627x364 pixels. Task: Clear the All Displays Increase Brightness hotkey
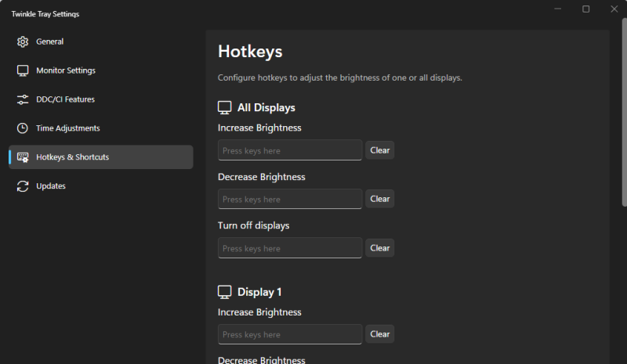click(380, 150)
